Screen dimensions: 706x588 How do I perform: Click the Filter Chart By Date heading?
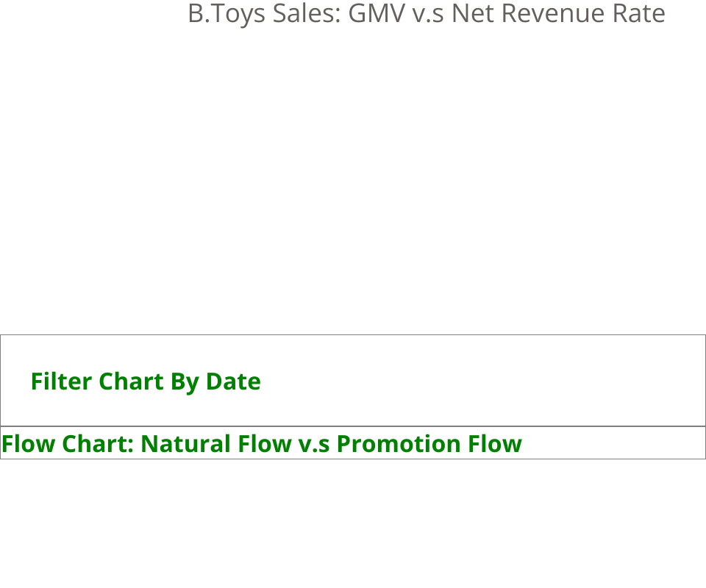point(146,381)
